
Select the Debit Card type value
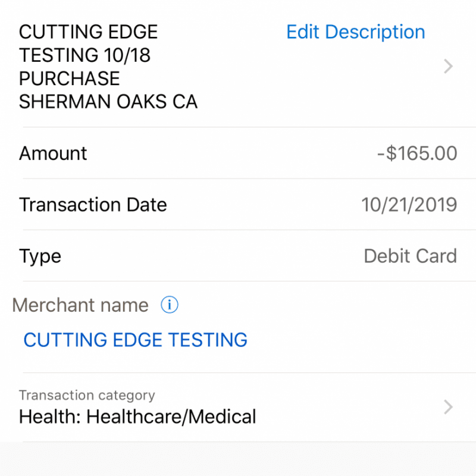(411, 256)
